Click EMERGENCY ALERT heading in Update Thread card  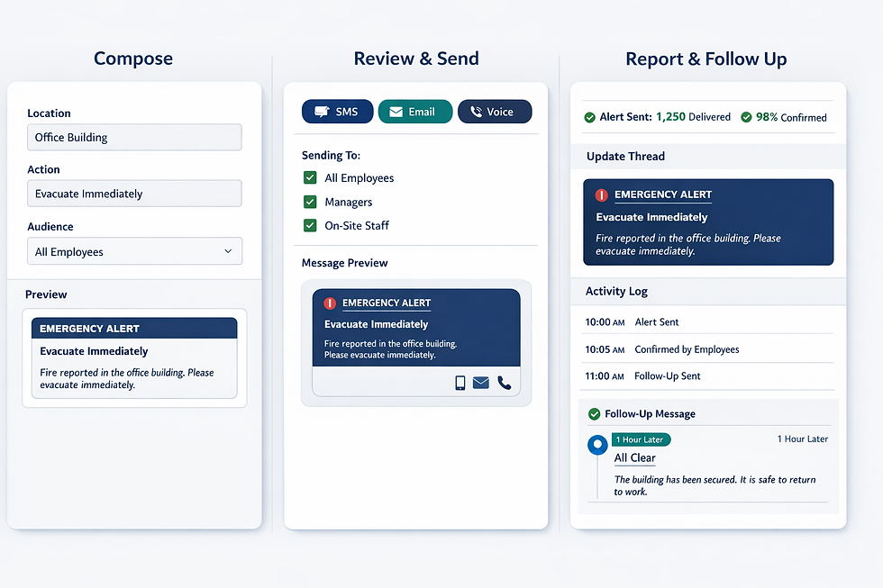(663, 194)
